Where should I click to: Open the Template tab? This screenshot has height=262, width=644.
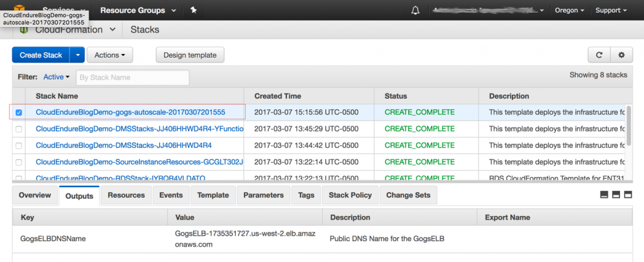click(x=213, y=195)
